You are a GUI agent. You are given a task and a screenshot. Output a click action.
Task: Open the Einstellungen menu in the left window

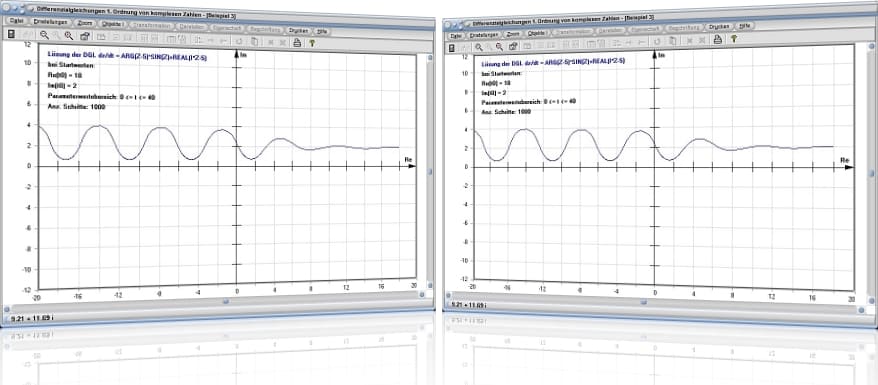click(x=50, y=22)
